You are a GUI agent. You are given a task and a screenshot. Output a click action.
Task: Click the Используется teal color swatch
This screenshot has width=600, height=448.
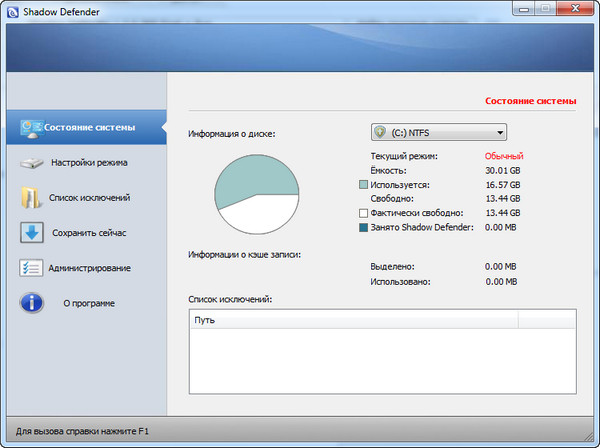coord(364,185)
